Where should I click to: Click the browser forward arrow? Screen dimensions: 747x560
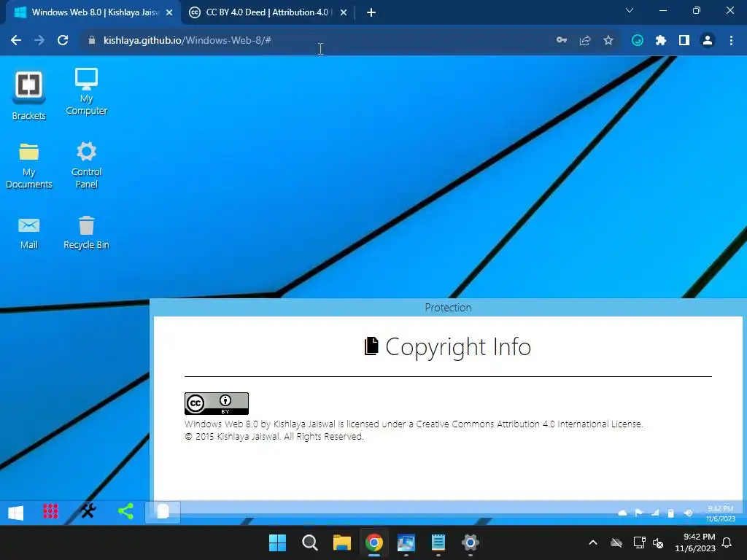[x=39, y=41]
